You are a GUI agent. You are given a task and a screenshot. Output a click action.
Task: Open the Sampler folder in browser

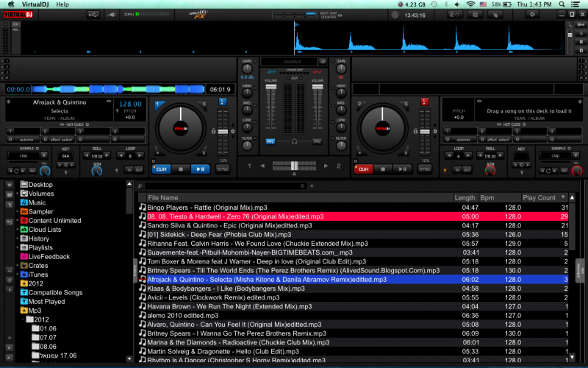coord(40,211)
